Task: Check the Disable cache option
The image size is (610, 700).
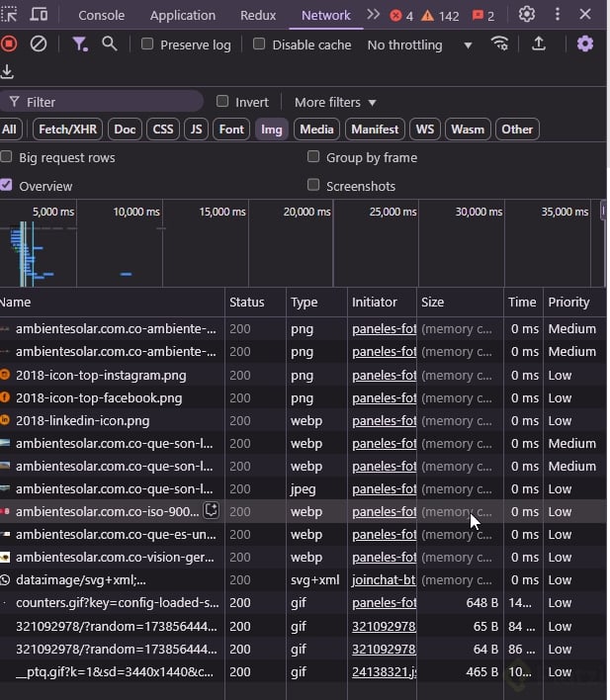Action: coord(259,44)
